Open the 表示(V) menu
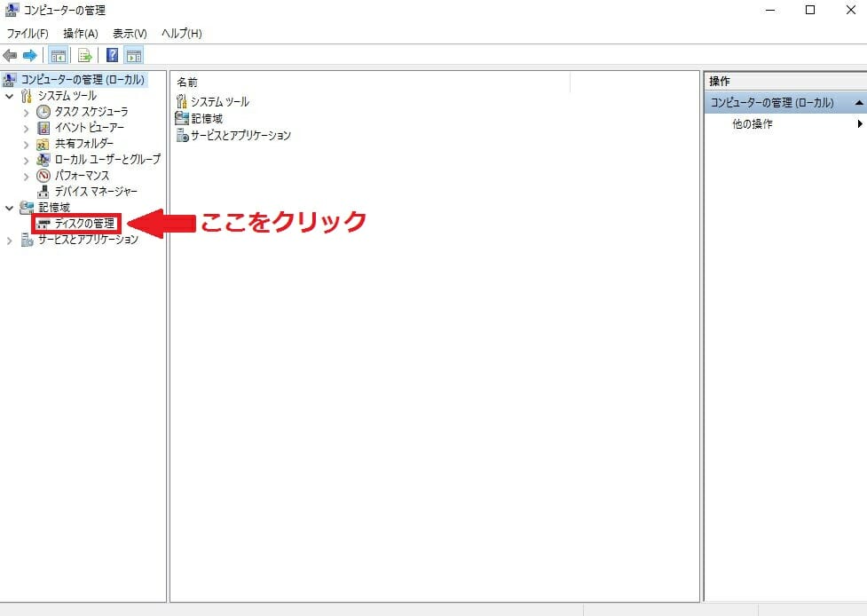Viewport: 867px width, 616px height. (x=130, y=34)
